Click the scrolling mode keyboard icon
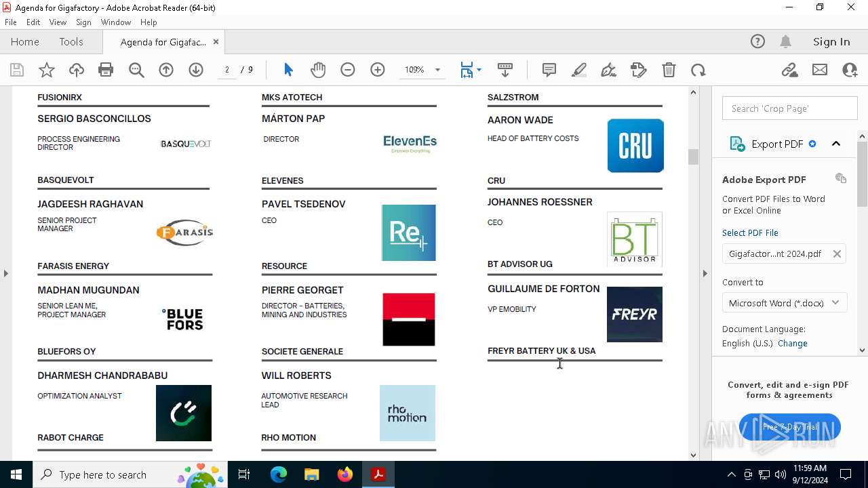868x488 pixels. pyautogui.click(x=505, y=70)
